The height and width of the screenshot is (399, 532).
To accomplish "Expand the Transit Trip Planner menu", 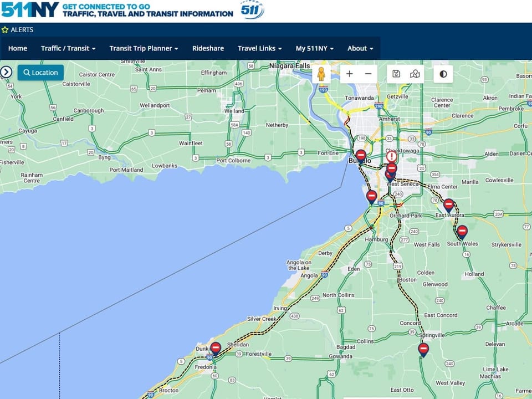I will pyautogui.click(x=144, y=48).
